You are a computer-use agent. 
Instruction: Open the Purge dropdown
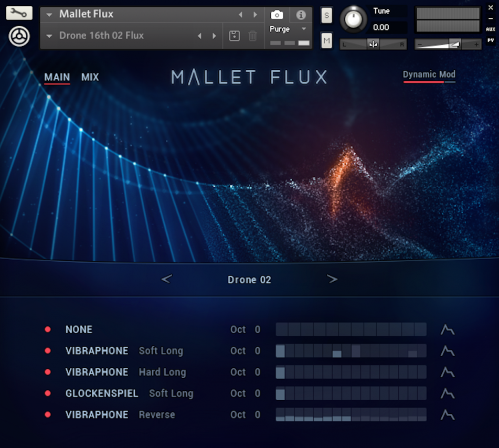pyautogui.click(x=302, y=29)
